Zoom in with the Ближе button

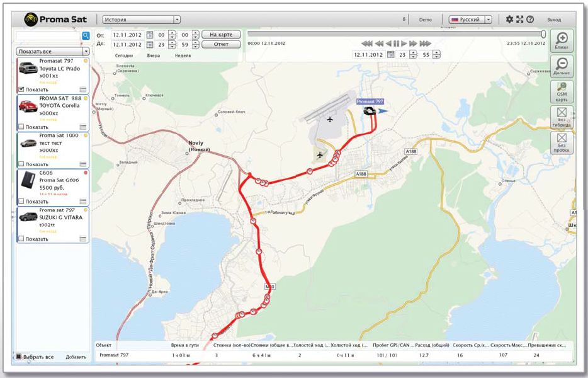point(562,41)
